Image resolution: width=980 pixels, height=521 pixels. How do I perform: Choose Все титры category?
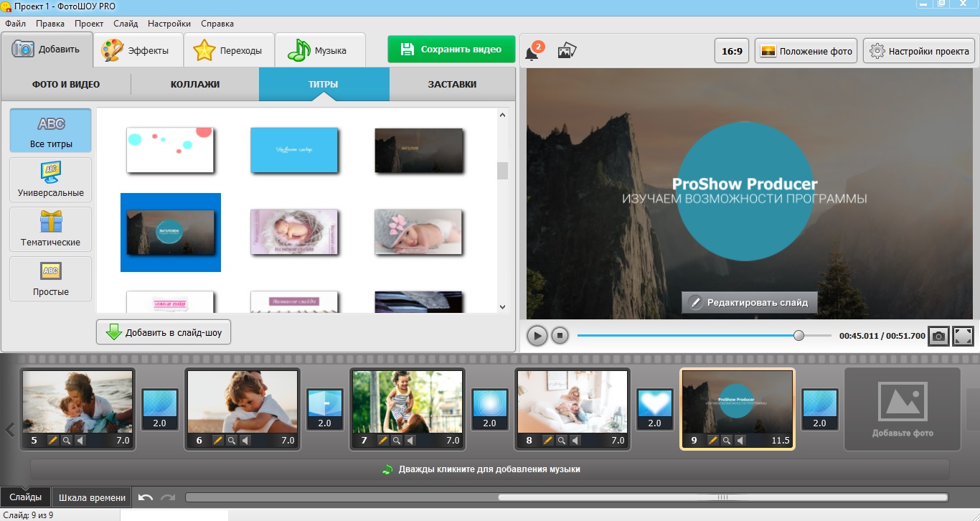click(51, 131)
